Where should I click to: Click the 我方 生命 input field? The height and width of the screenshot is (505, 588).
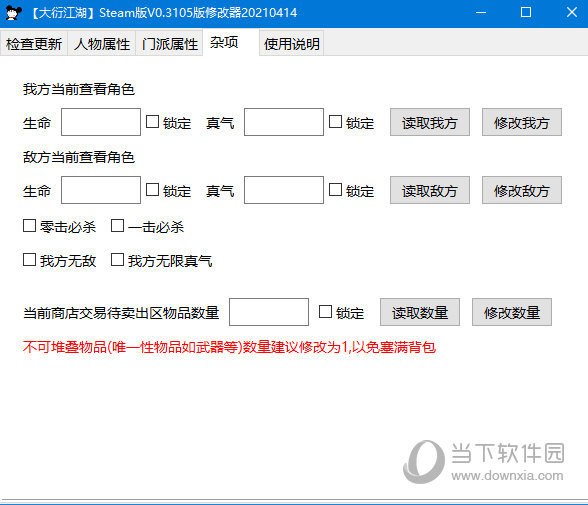(101, 122)
